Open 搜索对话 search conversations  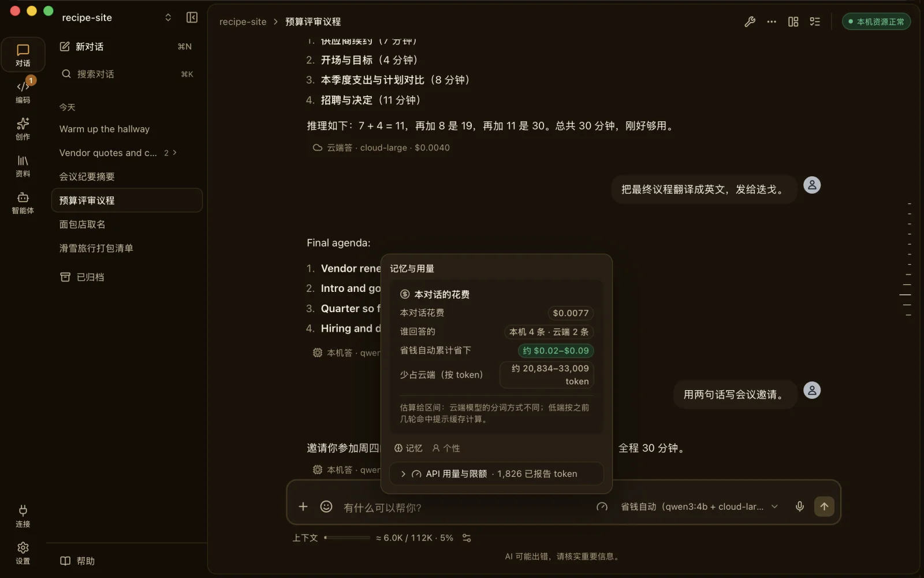click(126, 74)
